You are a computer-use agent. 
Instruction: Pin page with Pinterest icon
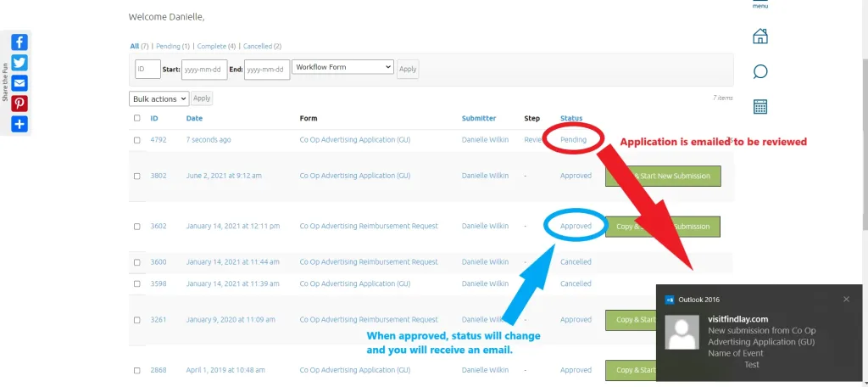[x=19, y=104]
